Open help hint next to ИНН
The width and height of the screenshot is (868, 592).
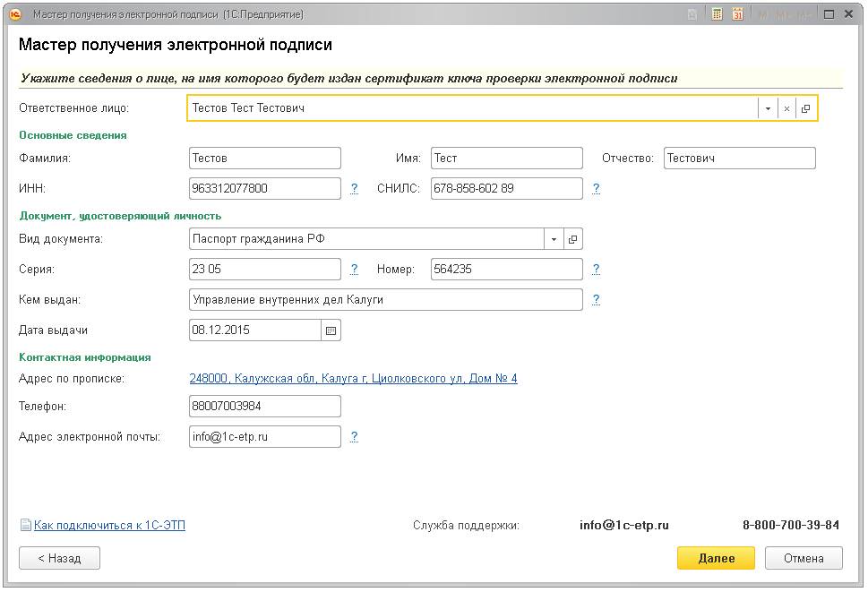[x=355, y=189]
